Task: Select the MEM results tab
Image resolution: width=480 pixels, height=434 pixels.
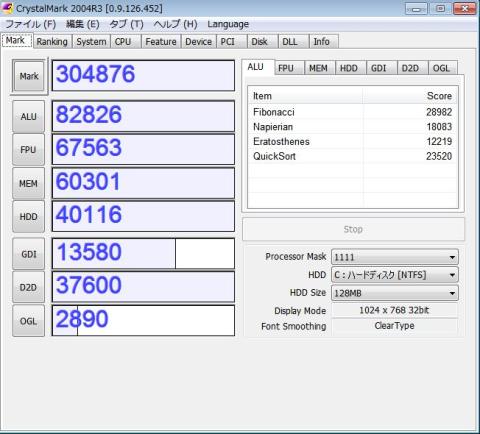Action: pyautogui.click(x=319, y=68)
